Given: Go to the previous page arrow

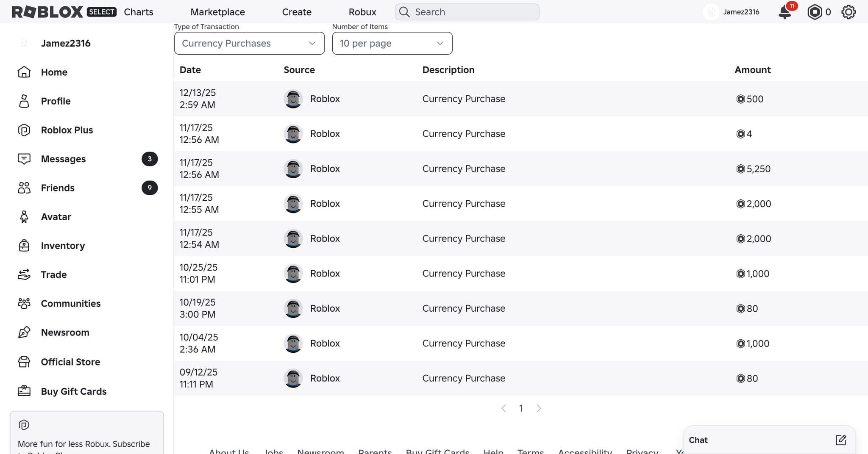Looking at the screenshot, I should pyautogui.click(x=504, y=408).
